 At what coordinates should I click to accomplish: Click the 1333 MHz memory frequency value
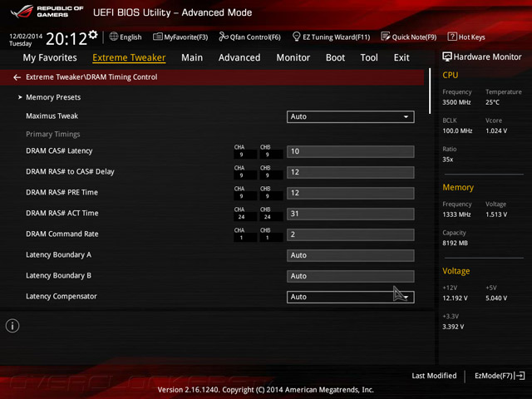click(x=456, y=214)
